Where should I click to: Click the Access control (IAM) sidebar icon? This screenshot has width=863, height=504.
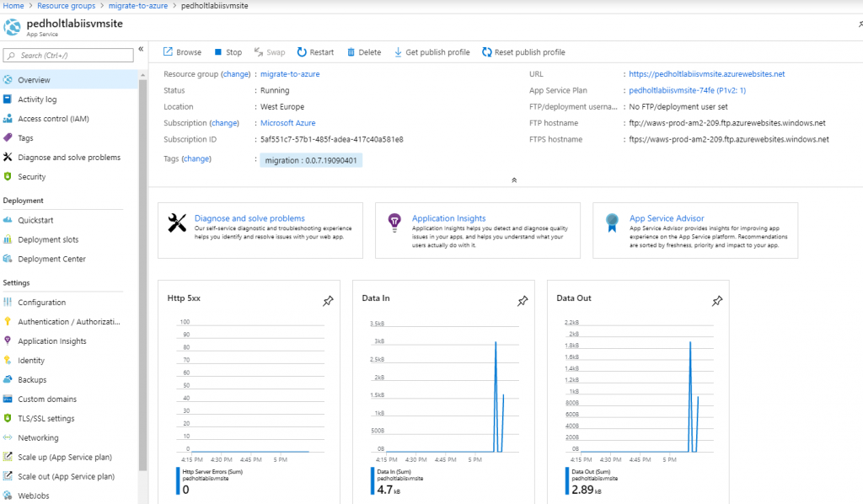point(7,118)
